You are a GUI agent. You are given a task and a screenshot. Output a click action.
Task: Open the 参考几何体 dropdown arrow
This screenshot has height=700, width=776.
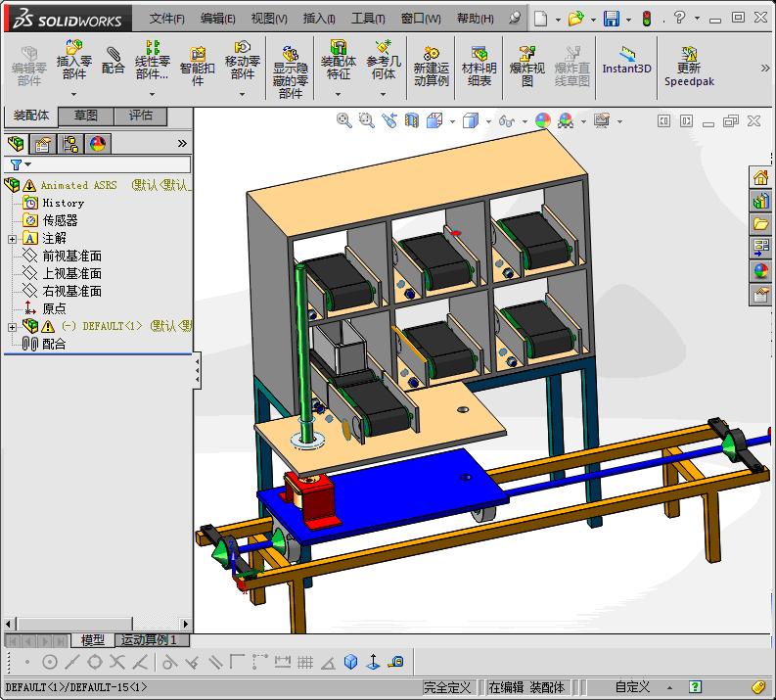(x=383, y=94)
